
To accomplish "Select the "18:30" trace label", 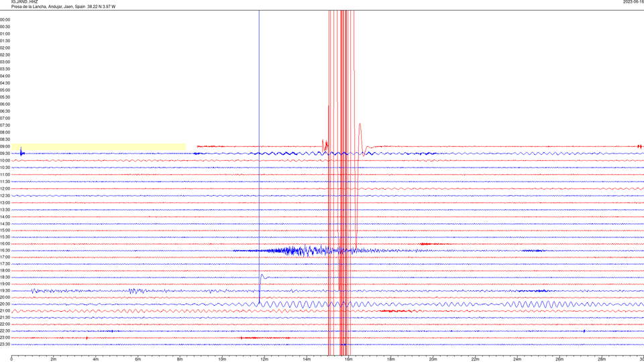I will tap(5, 277).
